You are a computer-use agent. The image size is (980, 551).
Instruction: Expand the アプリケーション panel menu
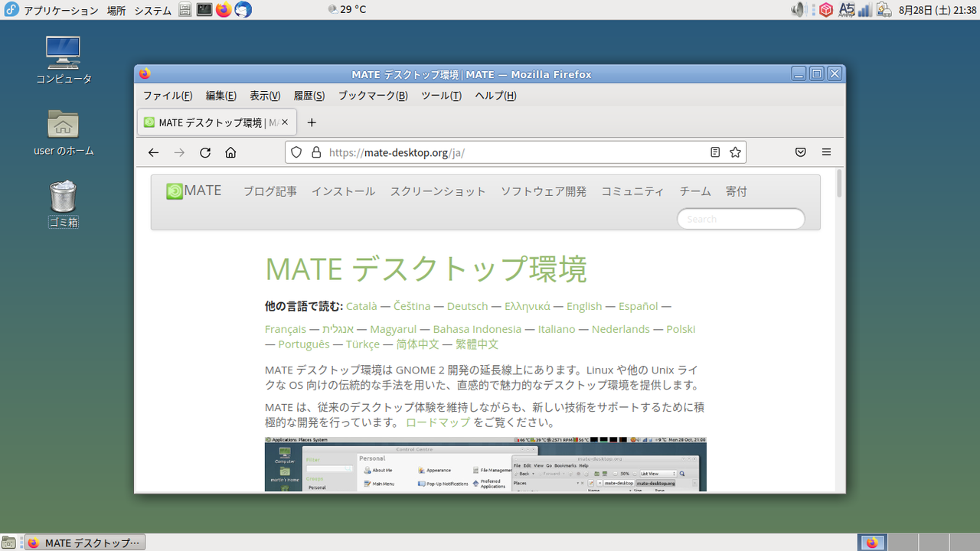(x=61, y=10)
